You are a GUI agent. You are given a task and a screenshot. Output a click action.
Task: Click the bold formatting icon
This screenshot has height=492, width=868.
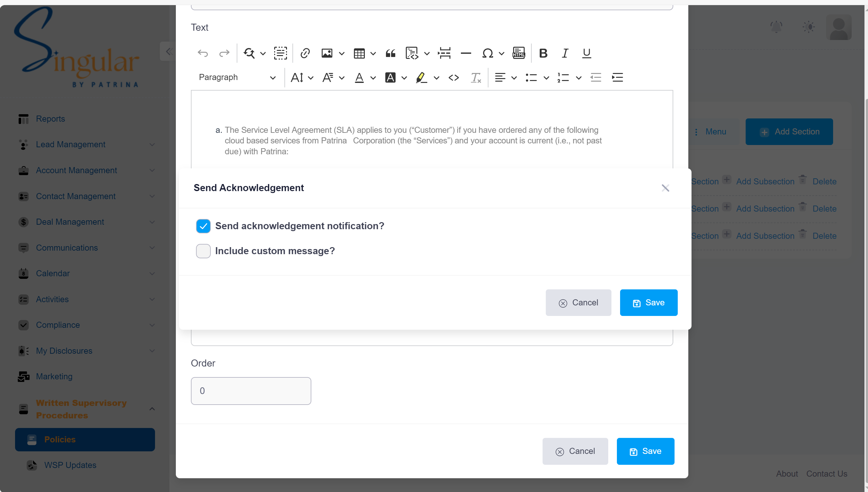(544, 53)
